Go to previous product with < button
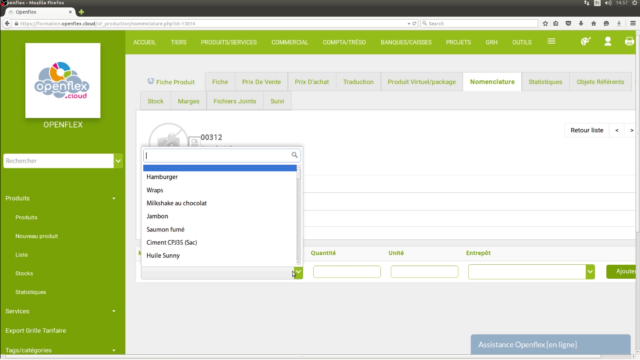640x360 pixels. click(x=617, y=130)
